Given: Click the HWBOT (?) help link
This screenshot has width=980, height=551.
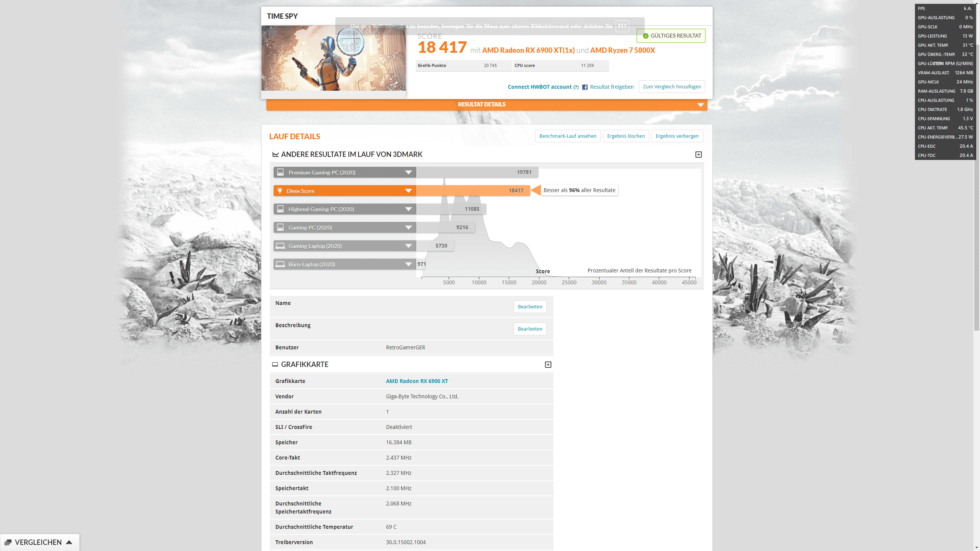Looking at the screenshot, I should pos(576,87).
